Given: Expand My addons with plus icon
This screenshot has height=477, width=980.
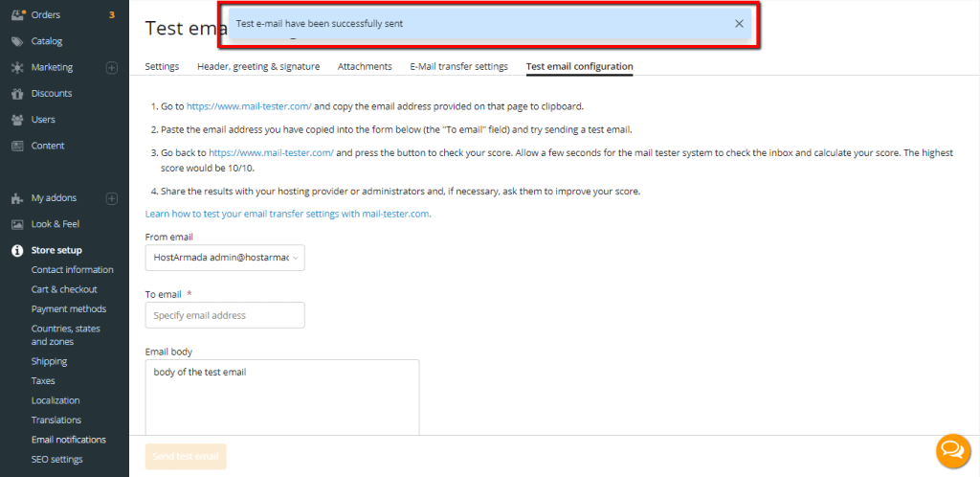Looking at the screenshot, I should point(112,198).
